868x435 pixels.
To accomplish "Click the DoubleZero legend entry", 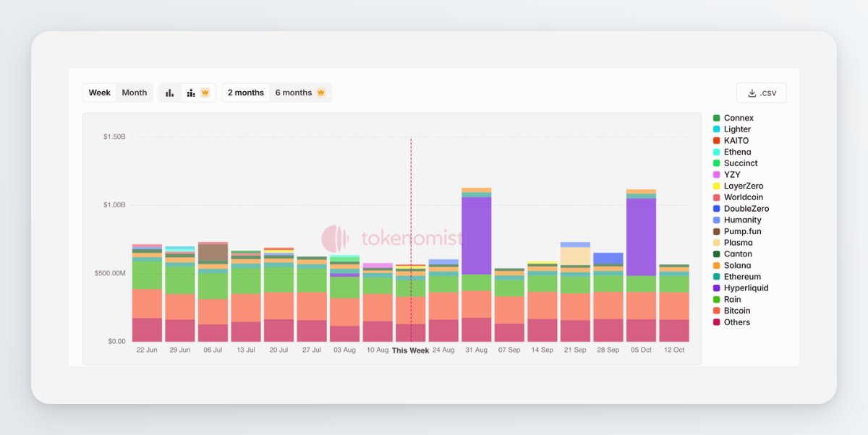I will pyautogui.click(x=741, y=209).
